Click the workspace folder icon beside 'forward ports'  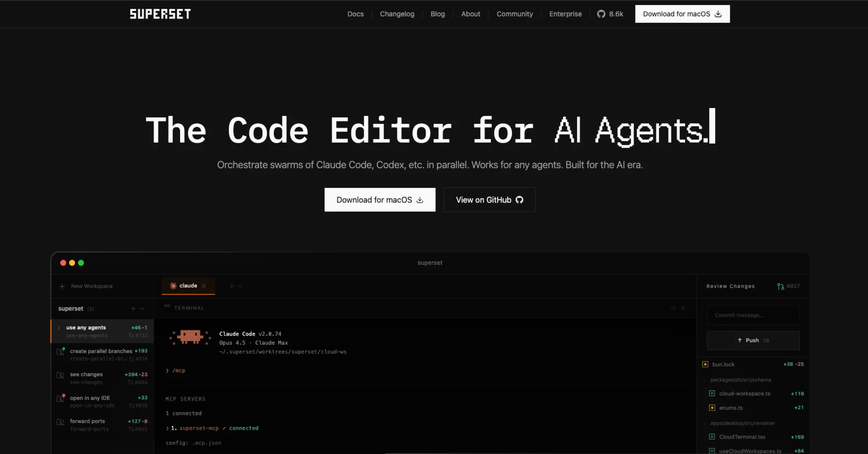click(61, 422)
